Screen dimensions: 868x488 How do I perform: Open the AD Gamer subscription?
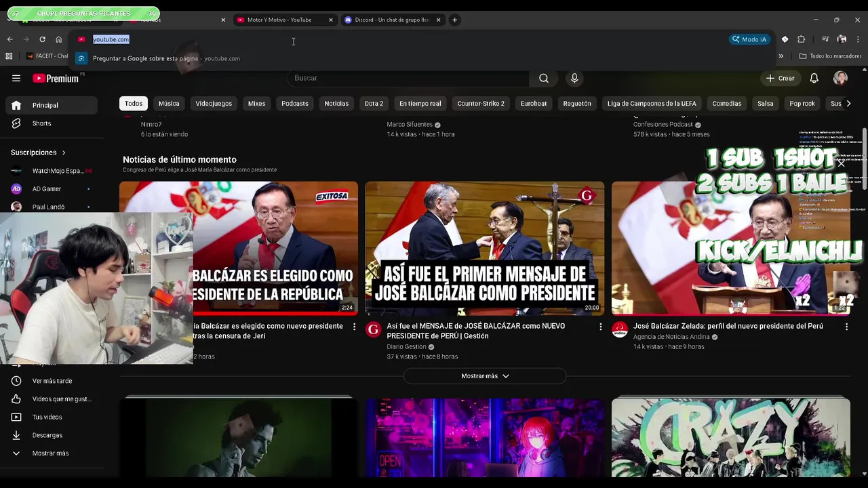pyautogui.click(x=52, y=189)
